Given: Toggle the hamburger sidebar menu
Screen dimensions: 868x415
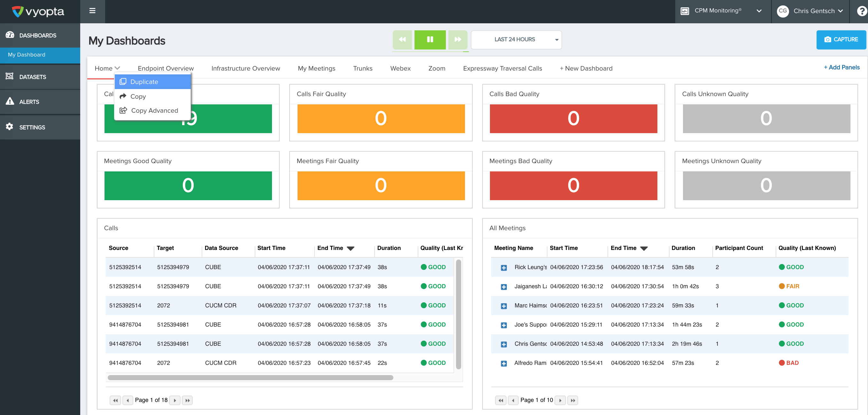Looking at the screenshot, I should [x=92, y=11].
